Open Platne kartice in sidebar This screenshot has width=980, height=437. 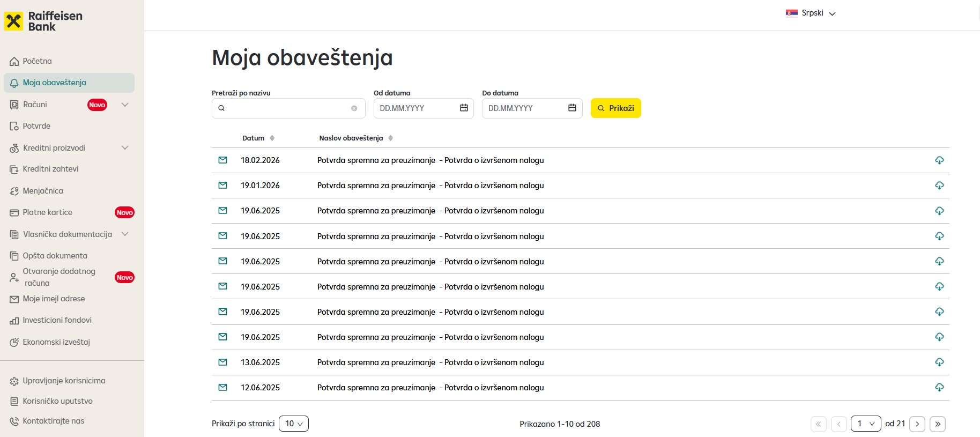click(41, 212)
